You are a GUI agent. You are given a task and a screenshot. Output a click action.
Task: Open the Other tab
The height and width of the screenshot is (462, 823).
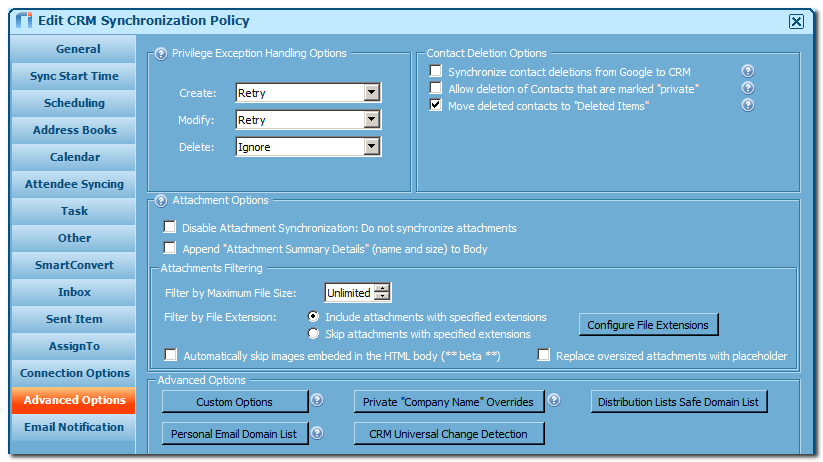coord(73,238)
